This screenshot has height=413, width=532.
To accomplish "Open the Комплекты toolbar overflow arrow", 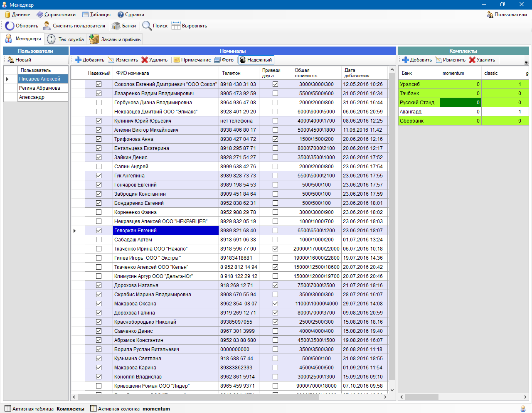I will pyautogui.click(x=526, y=62).
